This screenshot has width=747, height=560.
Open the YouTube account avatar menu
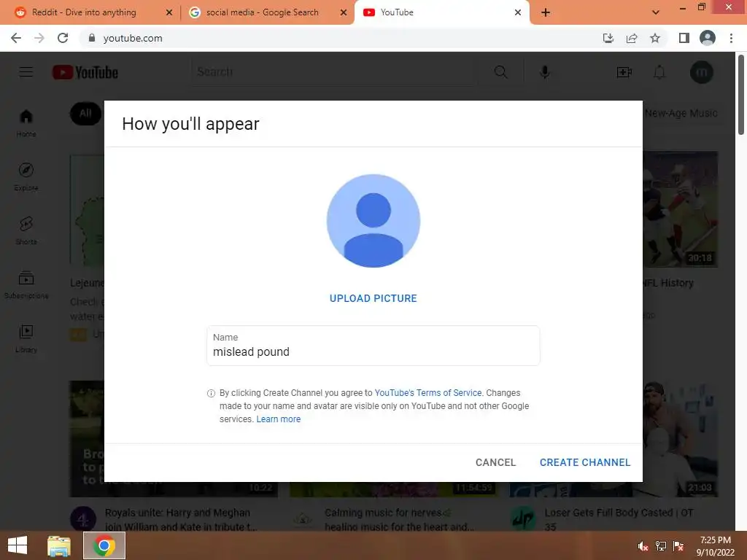click(701, 72)
